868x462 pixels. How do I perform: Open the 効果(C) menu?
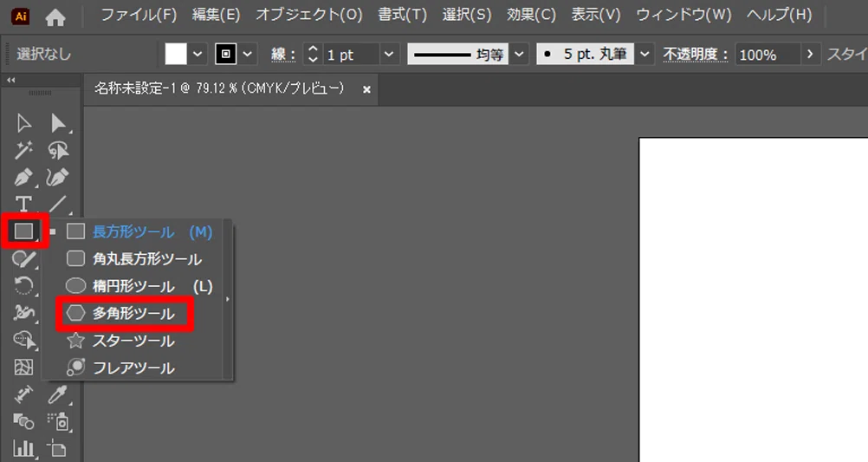531,15
